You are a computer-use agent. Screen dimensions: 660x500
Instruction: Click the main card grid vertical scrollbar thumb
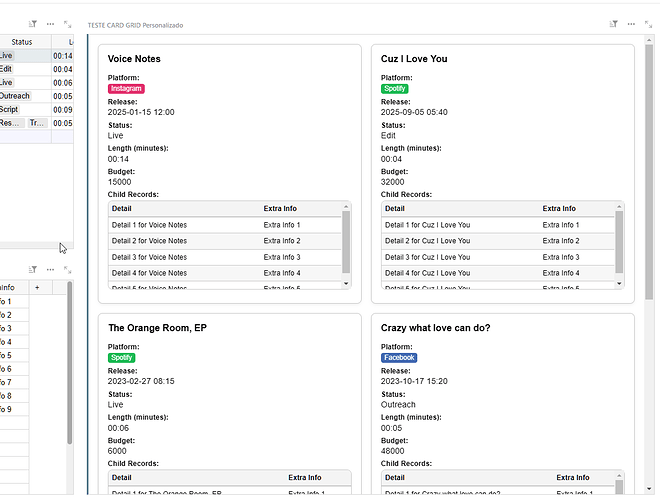tap(649, 172)
